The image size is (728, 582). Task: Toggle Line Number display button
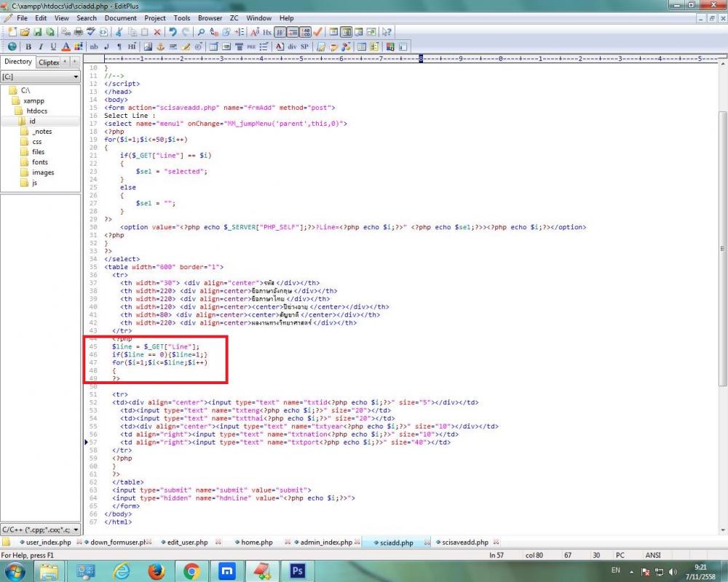coord(306,32)
